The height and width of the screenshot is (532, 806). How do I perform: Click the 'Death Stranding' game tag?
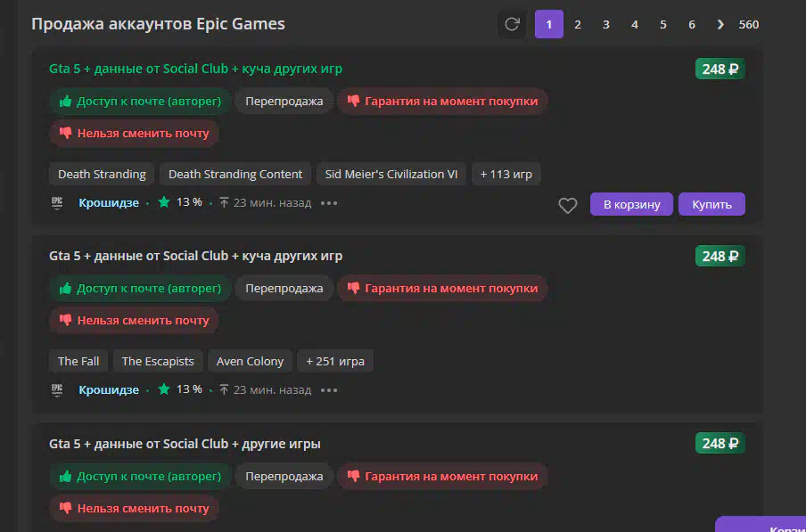point(102,174)
